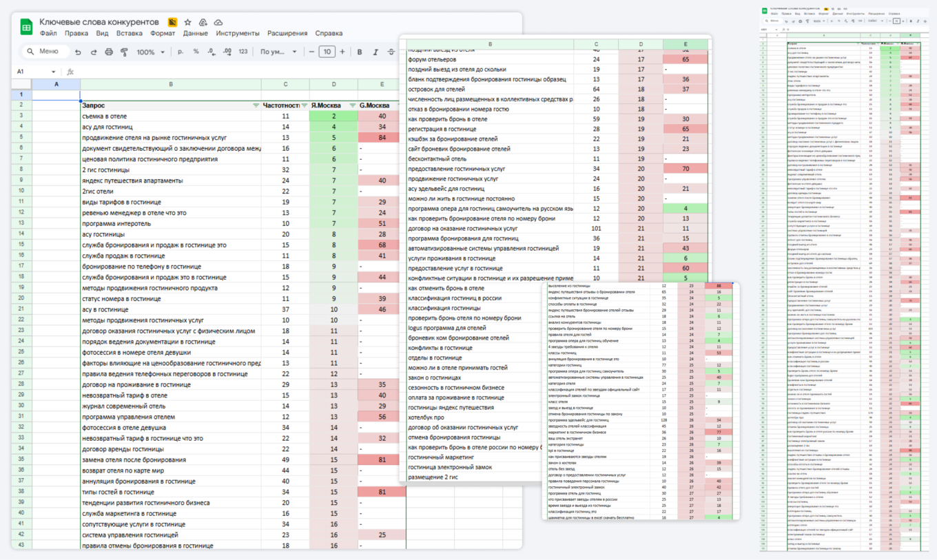
Task: Apply percent format from the toolbar
Action: pos(196,52)
